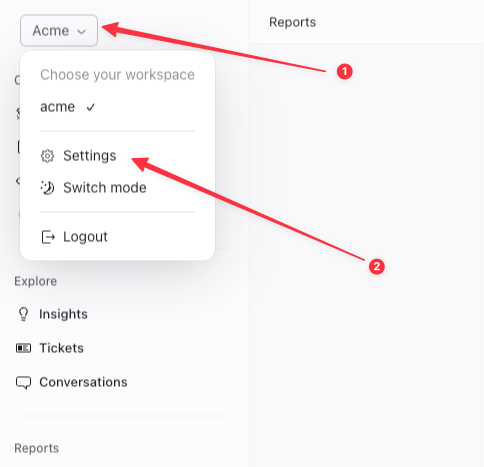Open the Acme workspace dropdown
484x467 pixels.
pos(59,31)
